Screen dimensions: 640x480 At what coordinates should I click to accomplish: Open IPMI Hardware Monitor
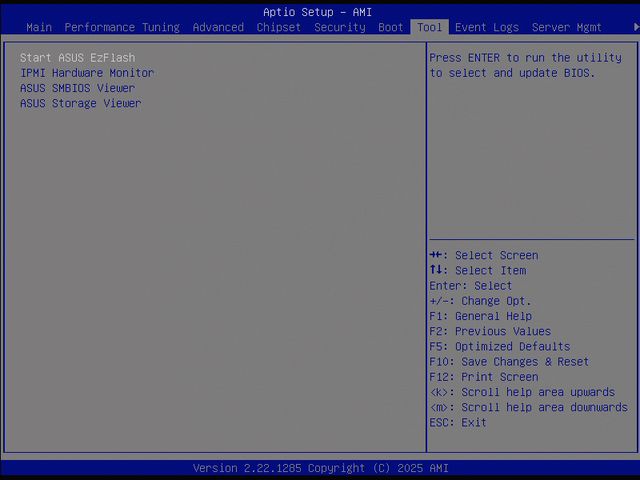click(87, 73)
